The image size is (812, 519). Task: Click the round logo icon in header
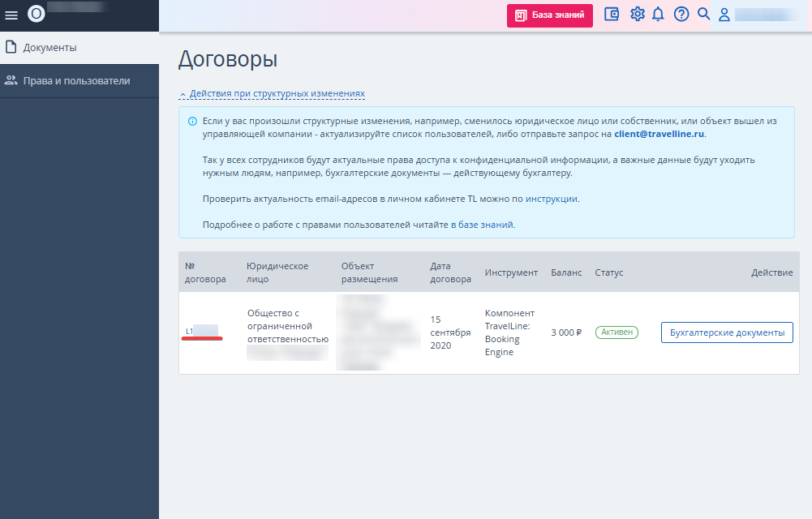(x=37, y=14)
